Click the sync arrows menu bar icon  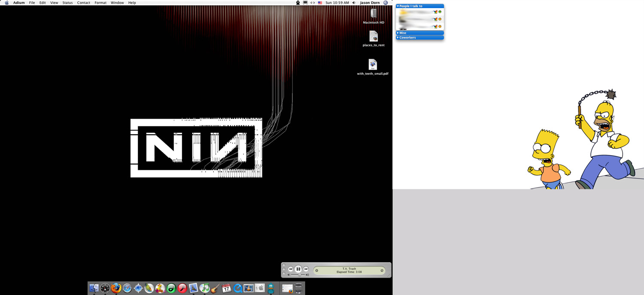[x=313, y=3]
